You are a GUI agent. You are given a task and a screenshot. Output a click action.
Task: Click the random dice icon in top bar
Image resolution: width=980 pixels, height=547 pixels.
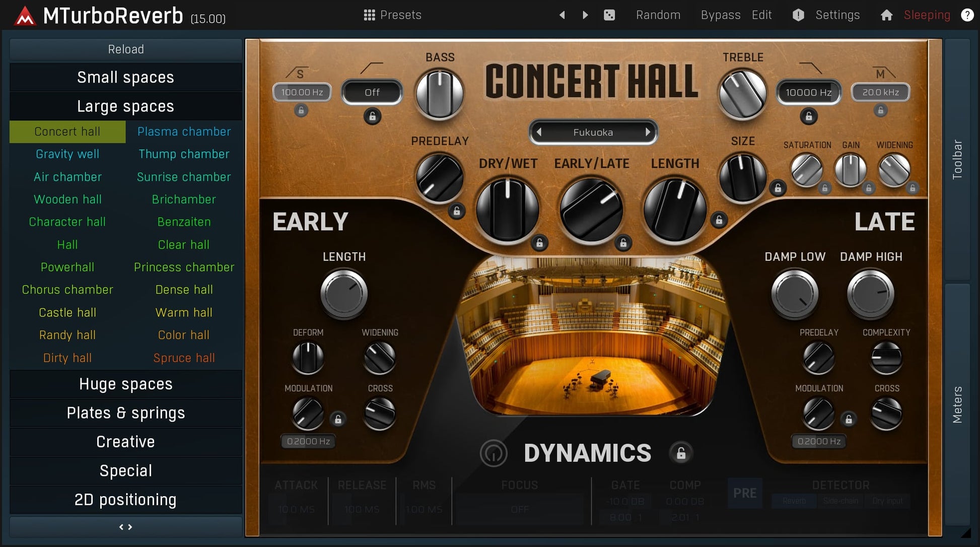point(609,15)
